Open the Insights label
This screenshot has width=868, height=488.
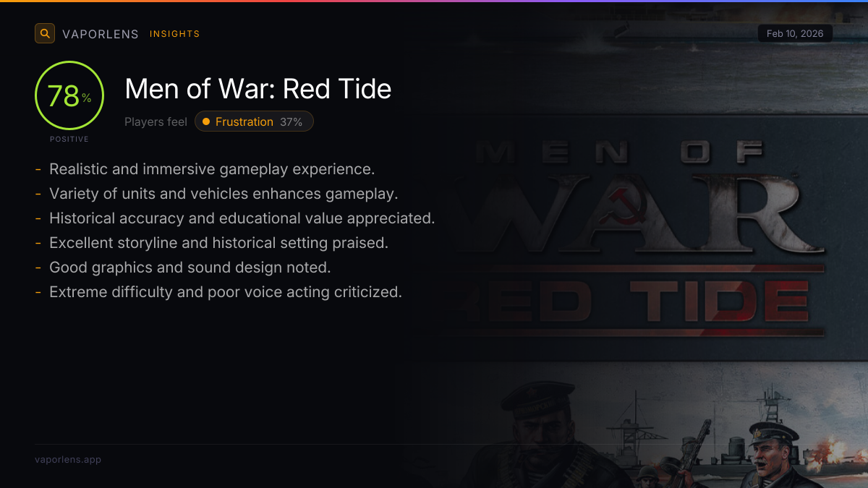pos(174,34)
